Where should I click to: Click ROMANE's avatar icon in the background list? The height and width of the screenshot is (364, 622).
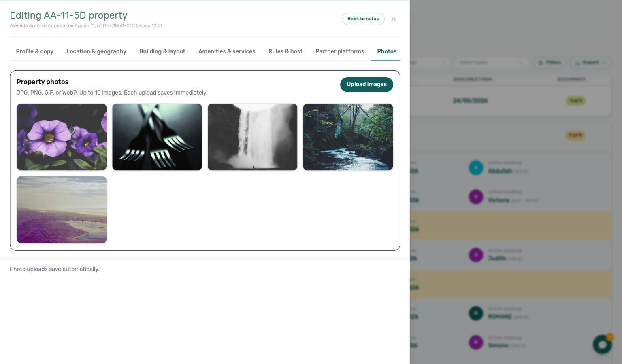click(x=476, y=313)
